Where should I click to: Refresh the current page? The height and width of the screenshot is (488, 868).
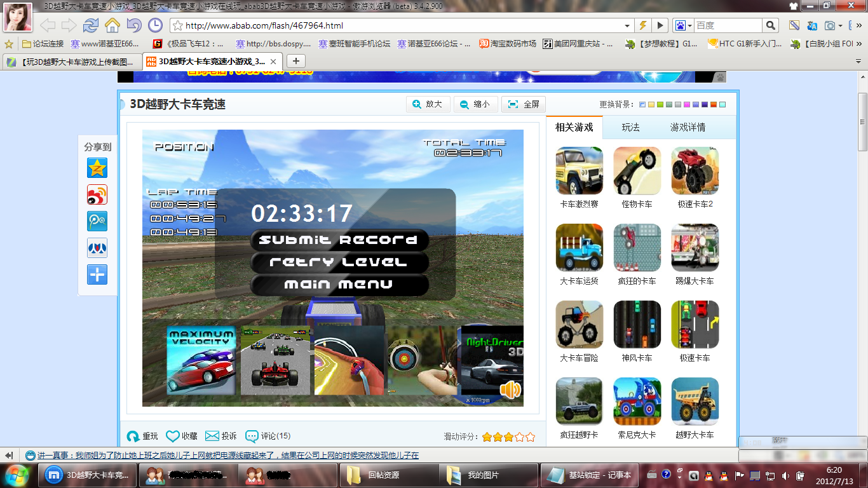[x=91, y=25]
